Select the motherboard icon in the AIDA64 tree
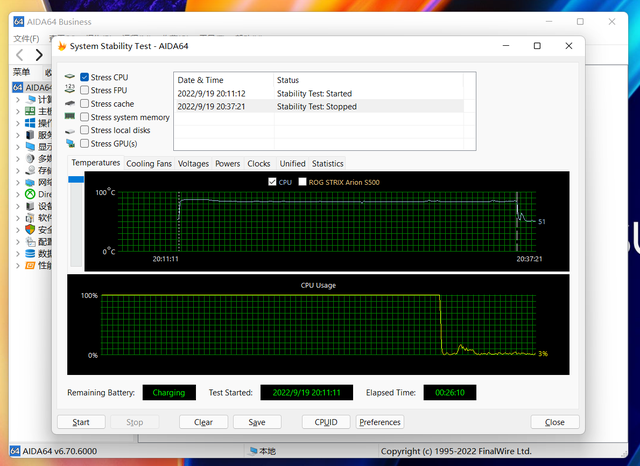The image size is (640, 466). point(30,111)
